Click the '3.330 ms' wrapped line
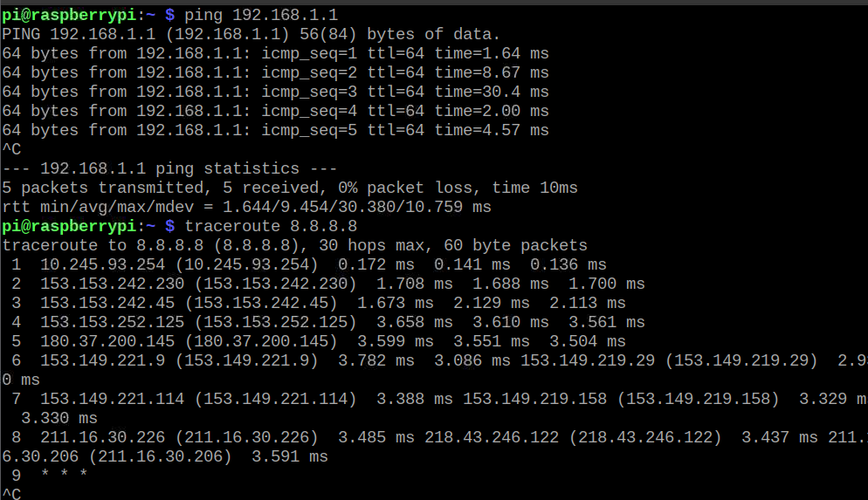 pos(59,418)
